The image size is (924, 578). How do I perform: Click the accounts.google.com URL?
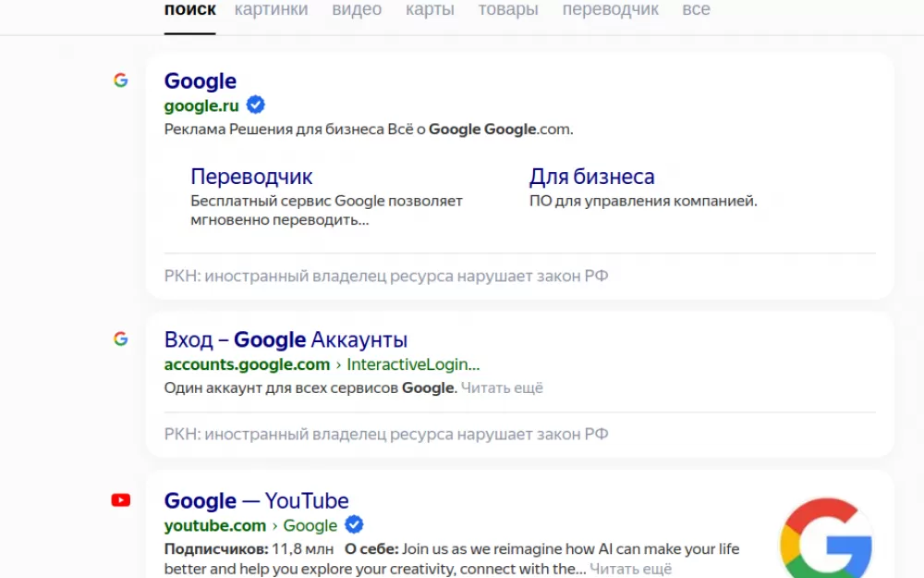pyautogui.click(x=247, y=364)
